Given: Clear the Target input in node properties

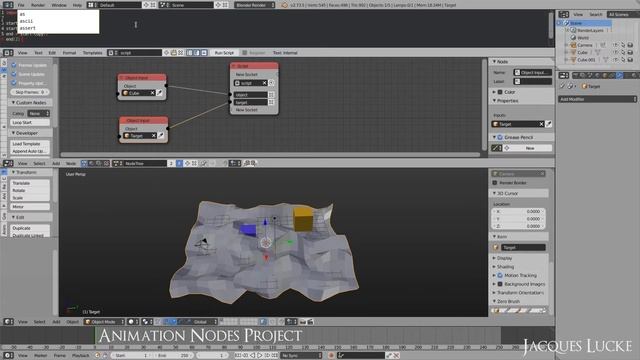Looking at the screenshot, I should click(541, 124).
